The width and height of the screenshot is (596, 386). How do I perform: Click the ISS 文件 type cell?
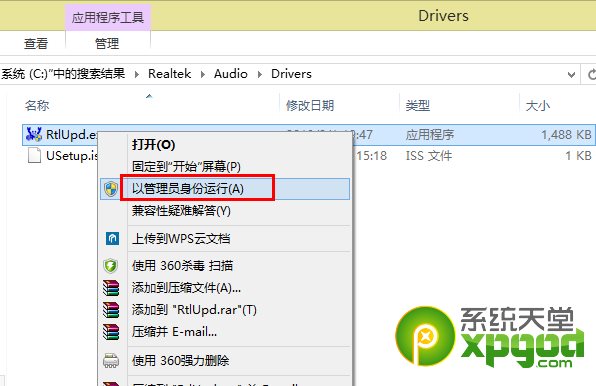(429, 155)
